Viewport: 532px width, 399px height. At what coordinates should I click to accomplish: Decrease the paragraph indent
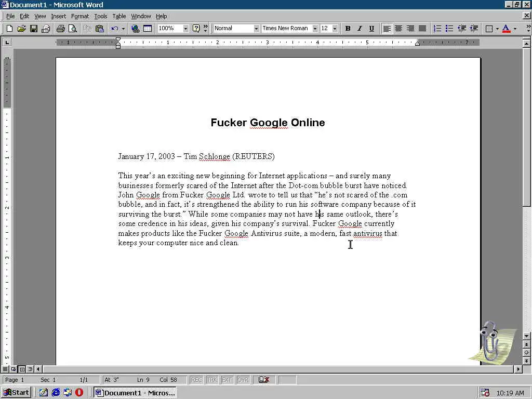[x=462, y=29]
